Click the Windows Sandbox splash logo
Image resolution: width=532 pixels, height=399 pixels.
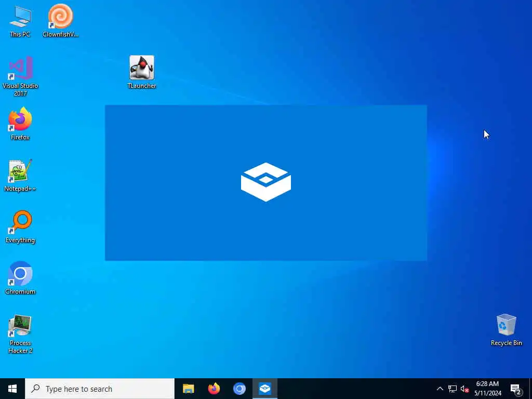(x=266, y=182)
